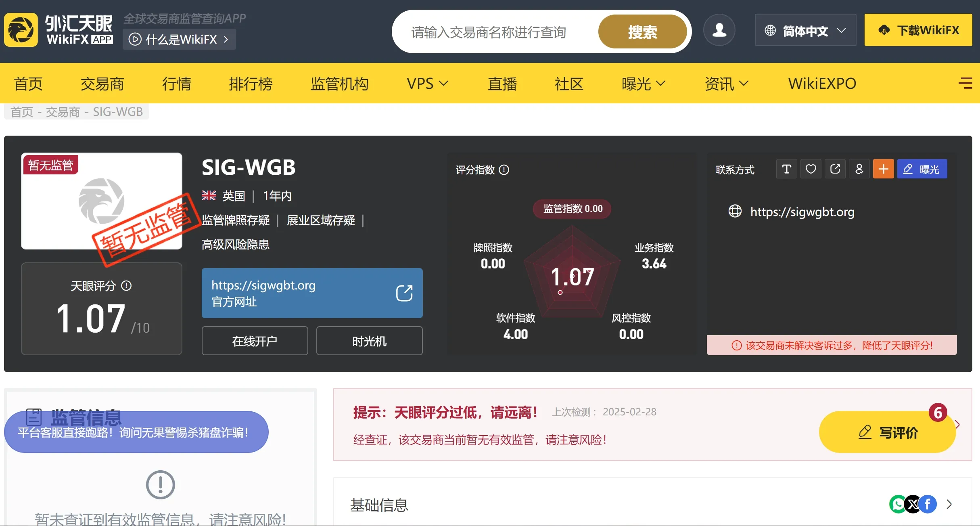Click 监管牌照存疑 tag
Viewport: 980px width, 526px height.
236,220
